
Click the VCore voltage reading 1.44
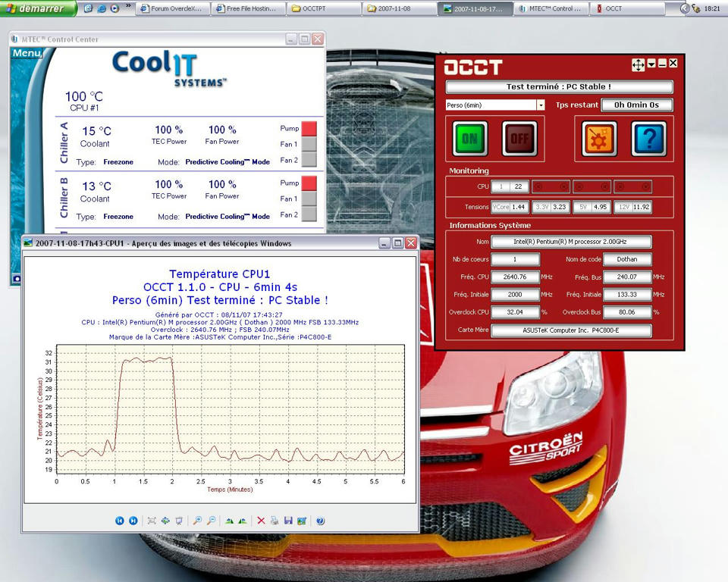518,207
